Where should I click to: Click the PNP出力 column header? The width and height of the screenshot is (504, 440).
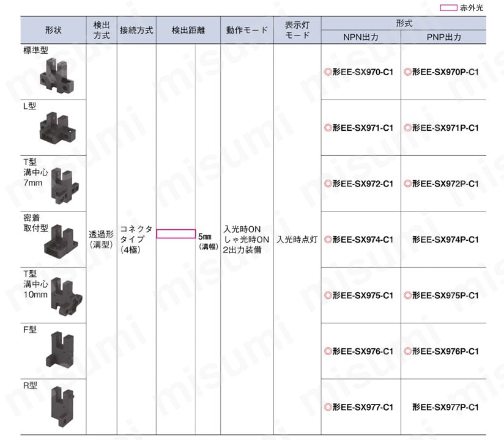coord(443,37)
